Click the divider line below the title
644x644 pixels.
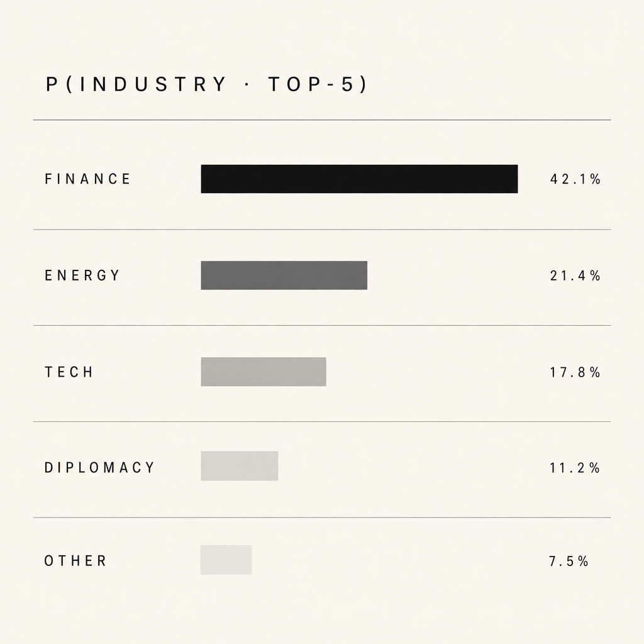(322, 120)
